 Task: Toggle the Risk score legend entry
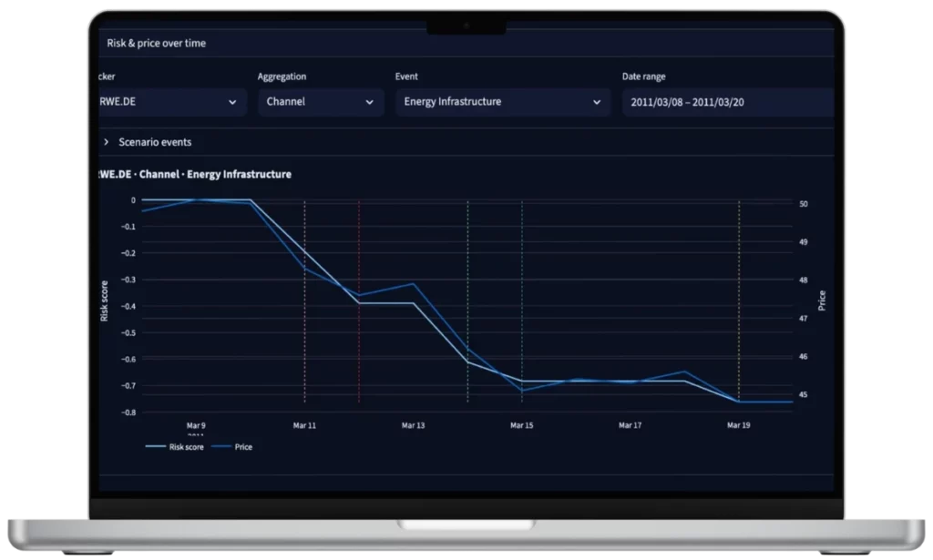point(174,446)
